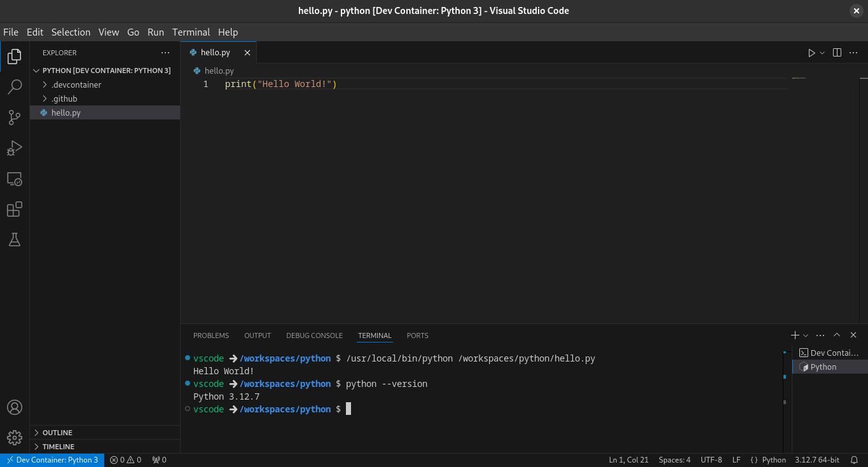Maximize the terminal panel size
The width and height of the screenshot is (868, 467).
(837, 335)
